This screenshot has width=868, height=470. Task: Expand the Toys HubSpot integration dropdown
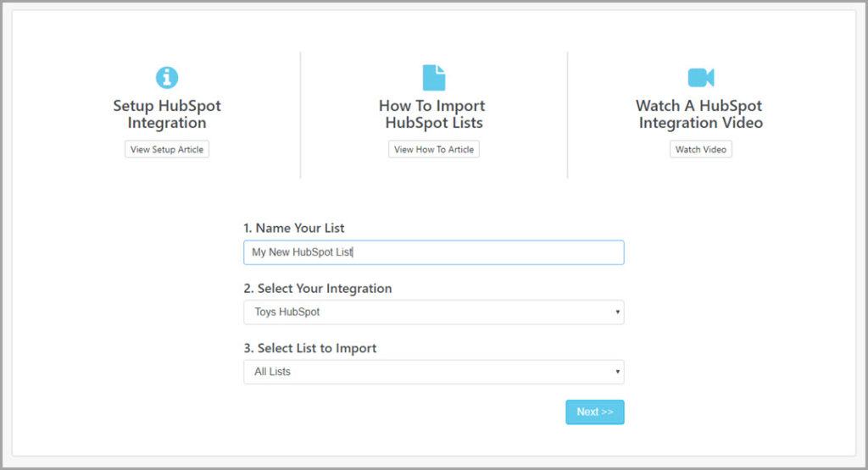[x=434, y=312]
